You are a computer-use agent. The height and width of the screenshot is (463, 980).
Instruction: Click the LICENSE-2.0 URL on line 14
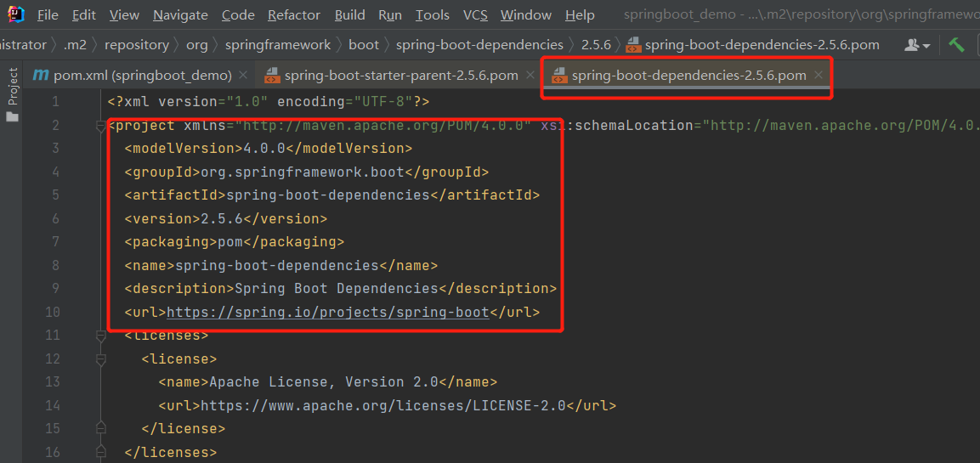tap(383, 405)
